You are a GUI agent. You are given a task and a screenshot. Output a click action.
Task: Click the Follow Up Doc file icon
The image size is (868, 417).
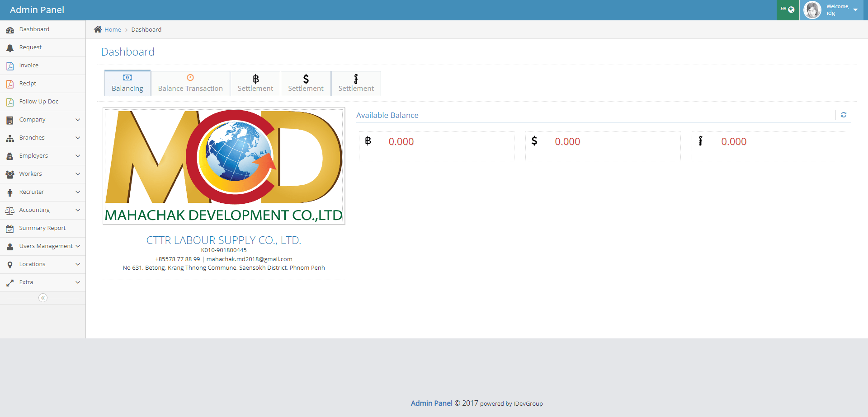coord(10,102)
